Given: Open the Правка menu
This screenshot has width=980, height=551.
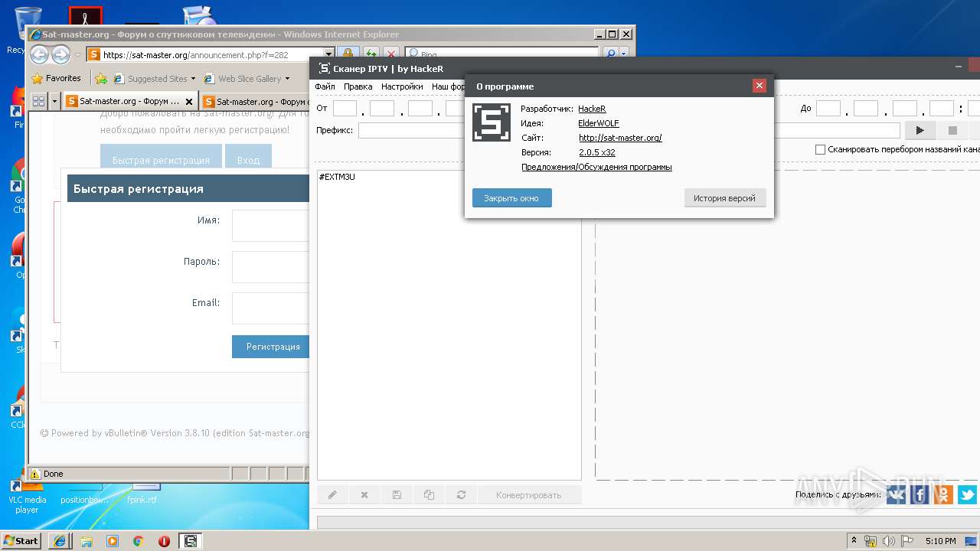Looking at the screenshot, I should 358,86.
